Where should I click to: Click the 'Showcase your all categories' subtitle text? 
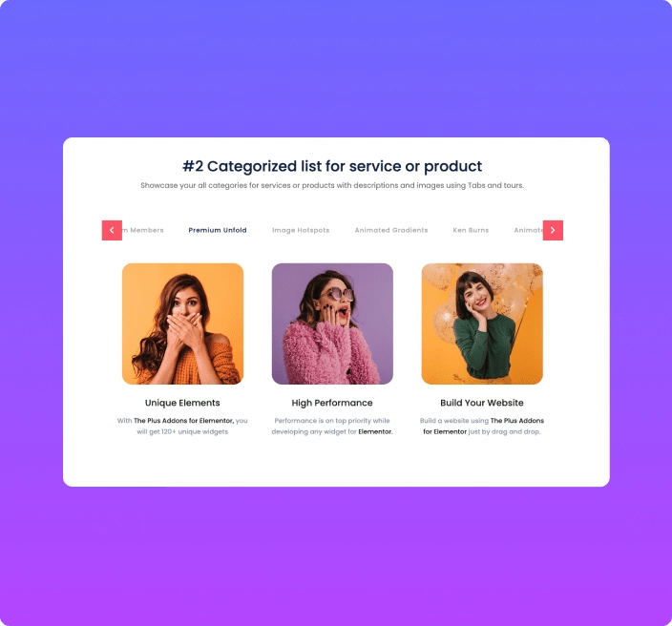pos(332,185)
